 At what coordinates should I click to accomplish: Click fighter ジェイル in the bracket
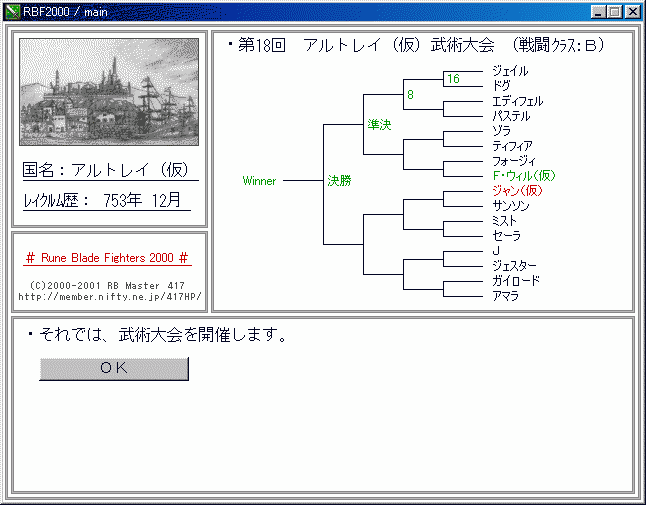pos(510,71)
